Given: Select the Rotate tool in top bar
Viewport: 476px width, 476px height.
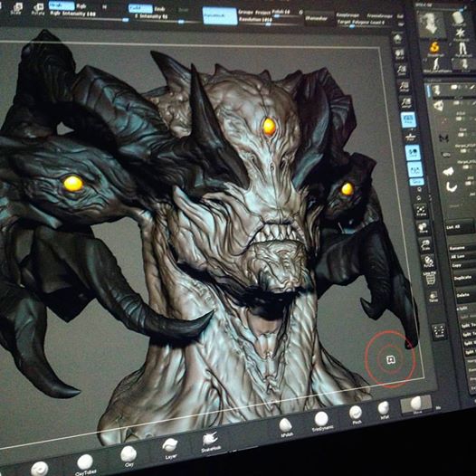Looking at the screenshot, I should [38, 9].
